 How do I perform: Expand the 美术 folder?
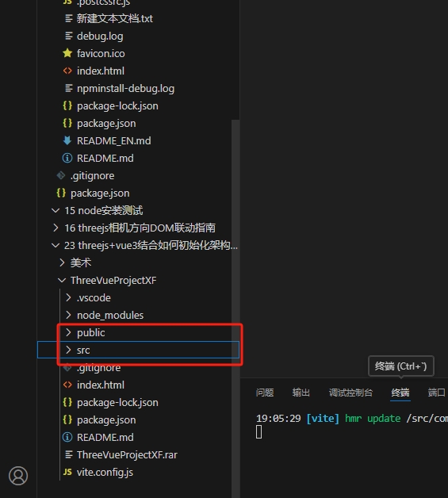tap(62, 262)
